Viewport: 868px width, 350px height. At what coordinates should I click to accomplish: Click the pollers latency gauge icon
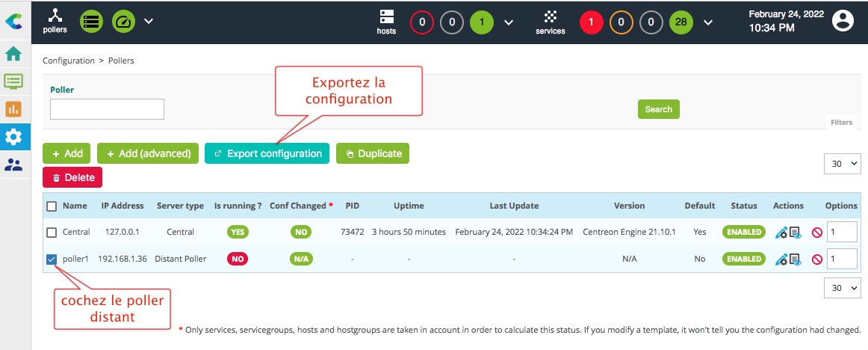123,21
